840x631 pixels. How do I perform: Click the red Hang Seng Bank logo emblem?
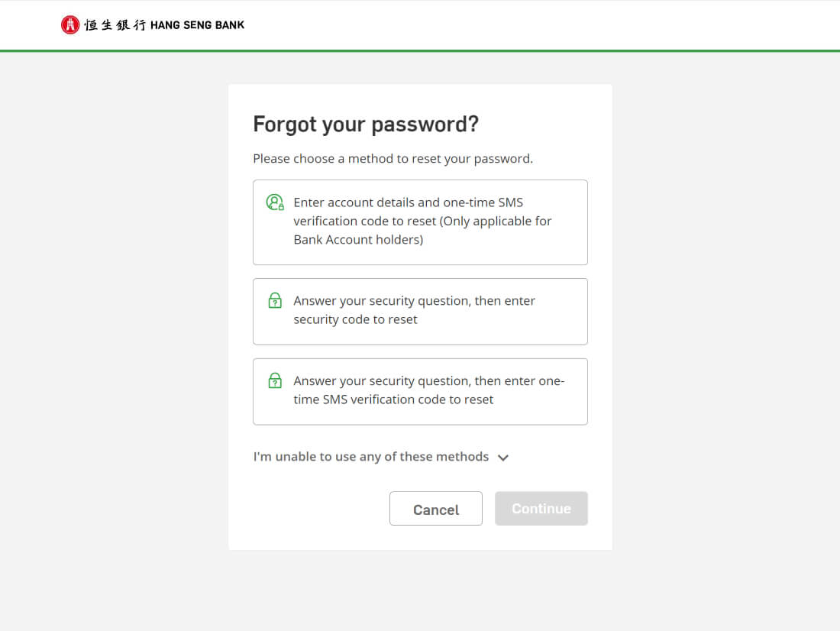pos(69,24)
